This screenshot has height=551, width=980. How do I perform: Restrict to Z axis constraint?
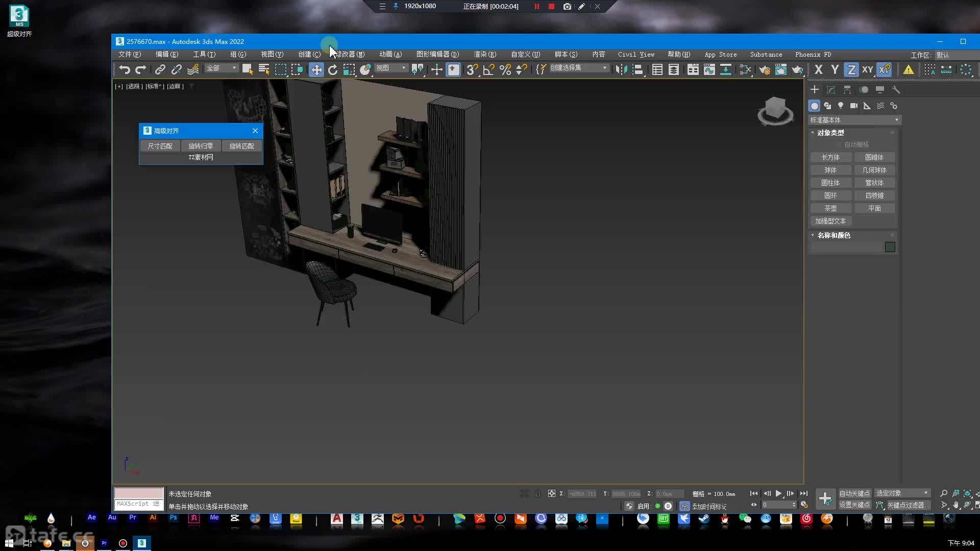coord(851,70)
